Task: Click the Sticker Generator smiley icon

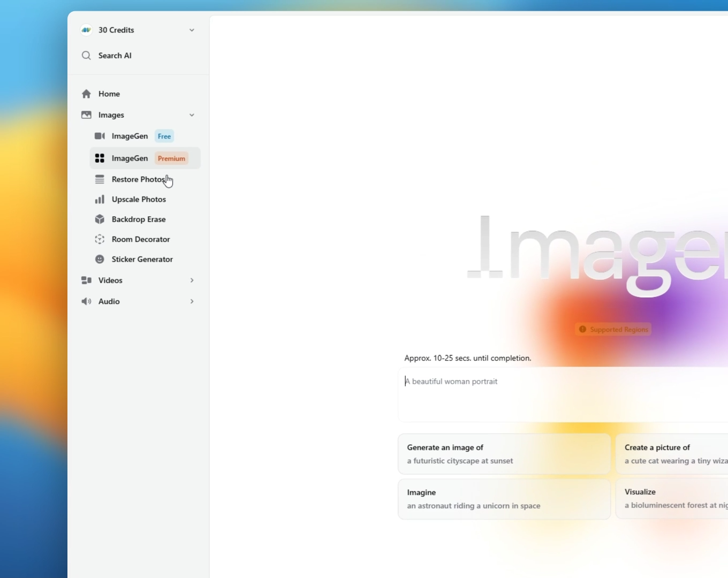Action: (x=100, y=259)
